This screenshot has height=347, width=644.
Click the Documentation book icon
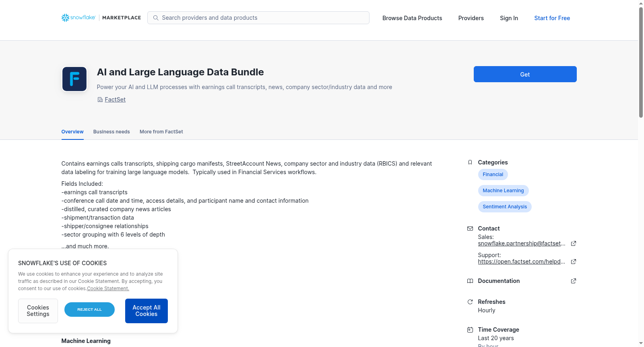[x=470, y=281]
